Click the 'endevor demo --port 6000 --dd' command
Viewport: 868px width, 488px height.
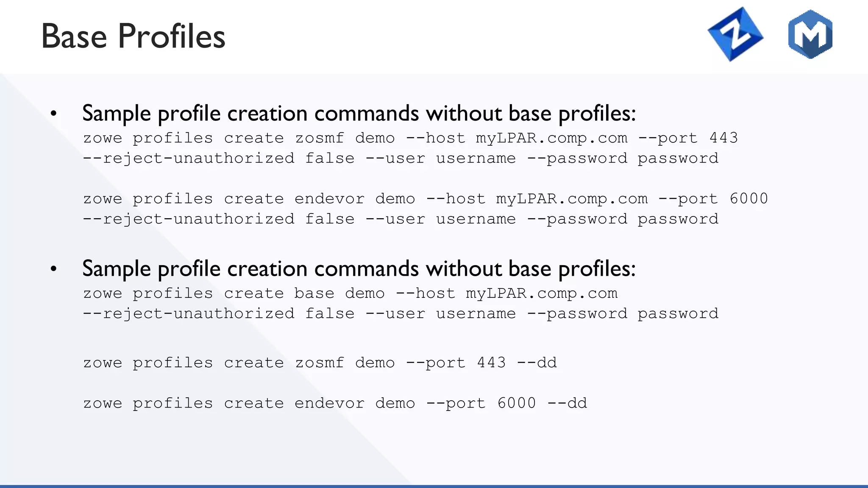[x=335, y=403]
